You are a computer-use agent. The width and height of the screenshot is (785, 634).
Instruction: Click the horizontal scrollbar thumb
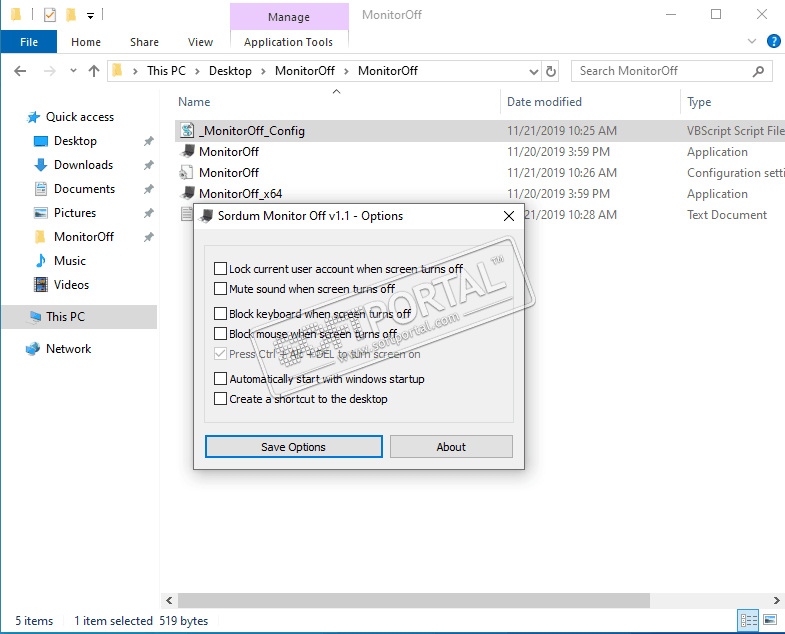[x=414, y=600]
